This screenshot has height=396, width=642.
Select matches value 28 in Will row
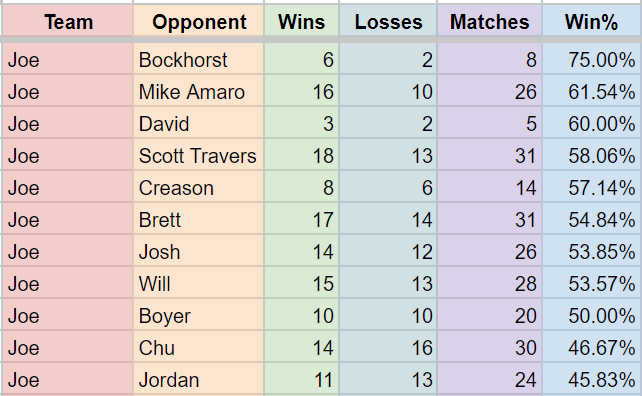490,284
